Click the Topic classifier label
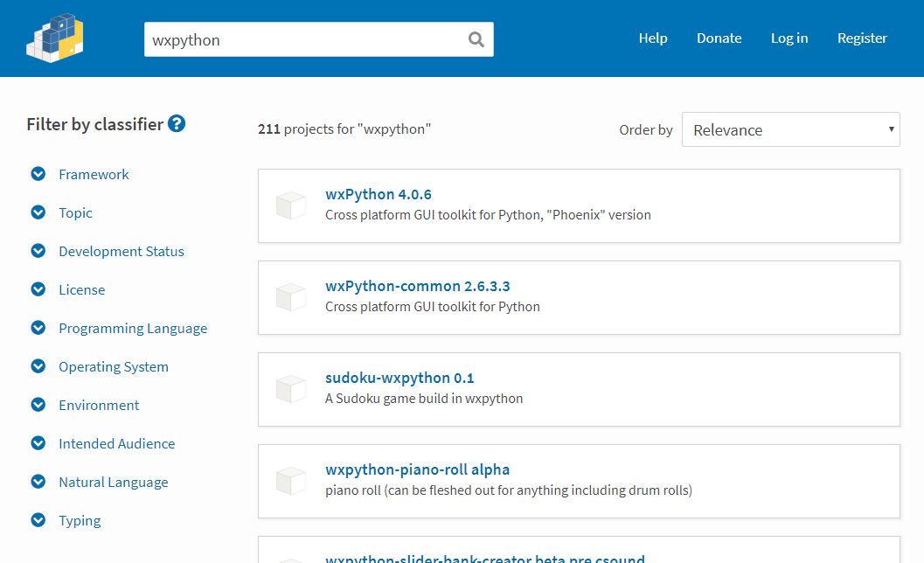The image size is (924, 563). tap(75, 212)
